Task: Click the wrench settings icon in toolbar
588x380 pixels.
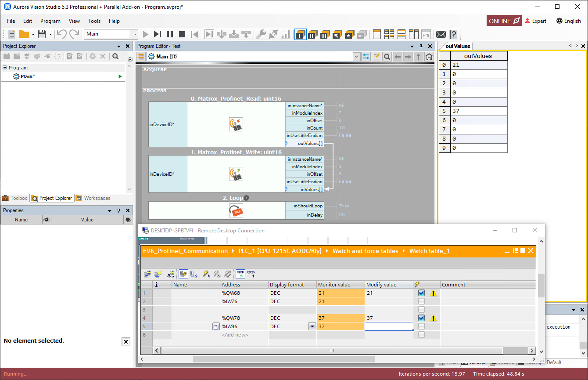Action: (x=261, y=34)
